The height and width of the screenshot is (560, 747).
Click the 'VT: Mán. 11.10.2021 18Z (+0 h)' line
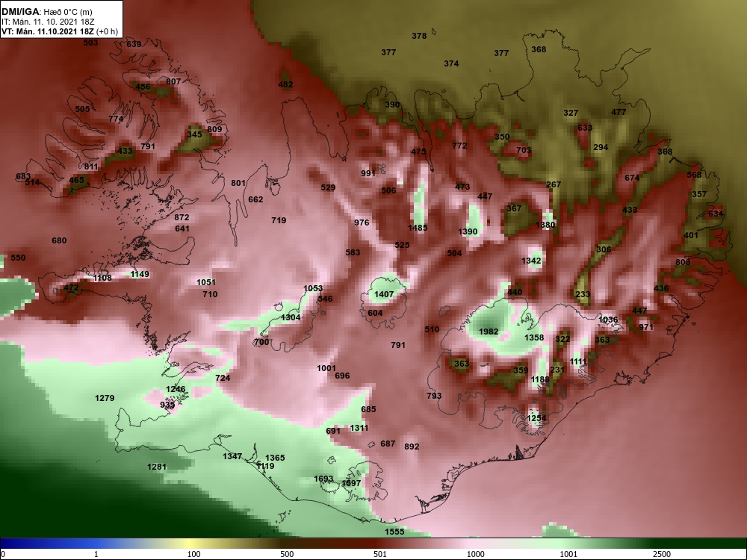(60, 31)
